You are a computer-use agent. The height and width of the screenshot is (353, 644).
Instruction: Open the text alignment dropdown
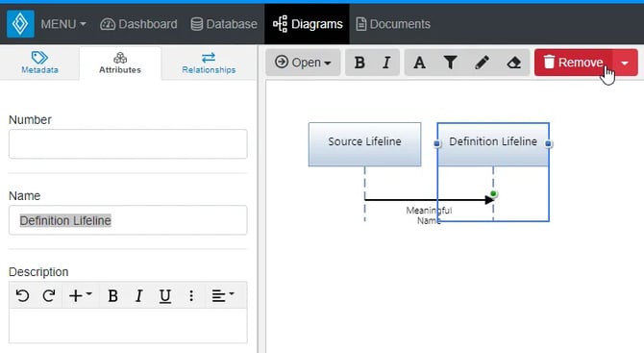223,295
